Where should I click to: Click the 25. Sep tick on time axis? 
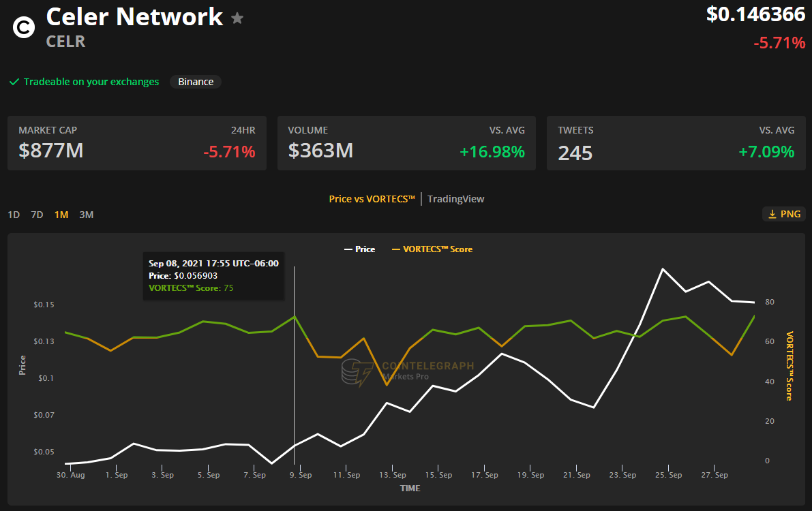pyautogui.click(x=669, y=475)
